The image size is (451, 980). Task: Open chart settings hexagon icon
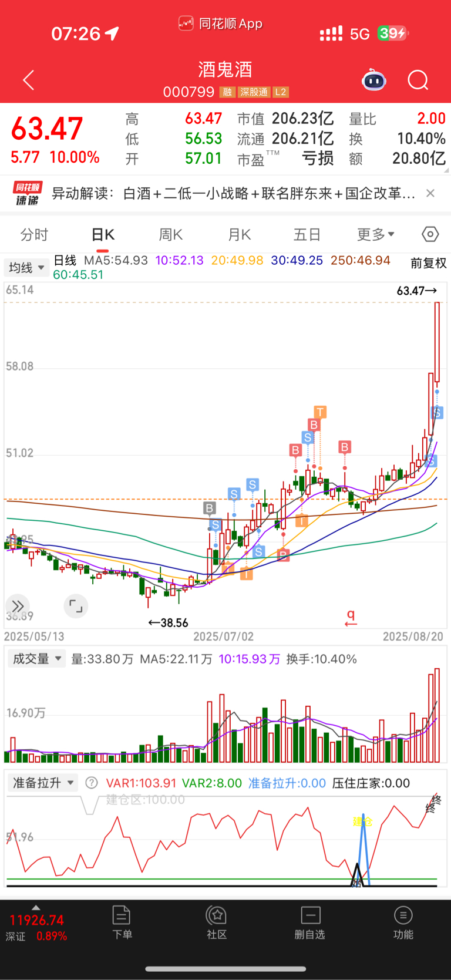430,234
